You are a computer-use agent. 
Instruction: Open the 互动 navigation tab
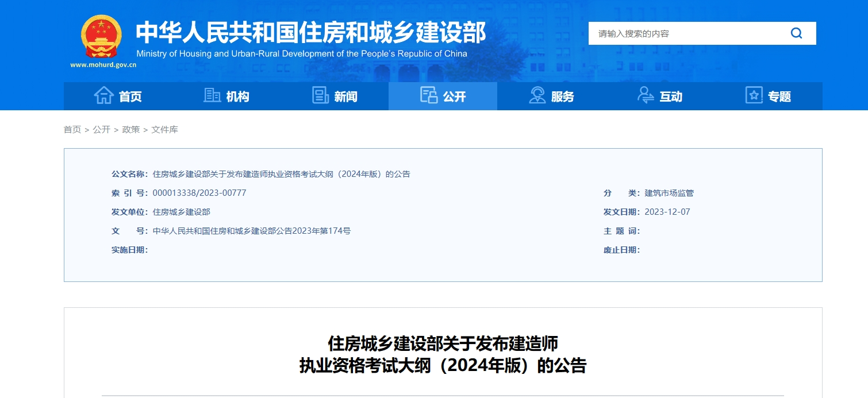(x=660, y=96)
